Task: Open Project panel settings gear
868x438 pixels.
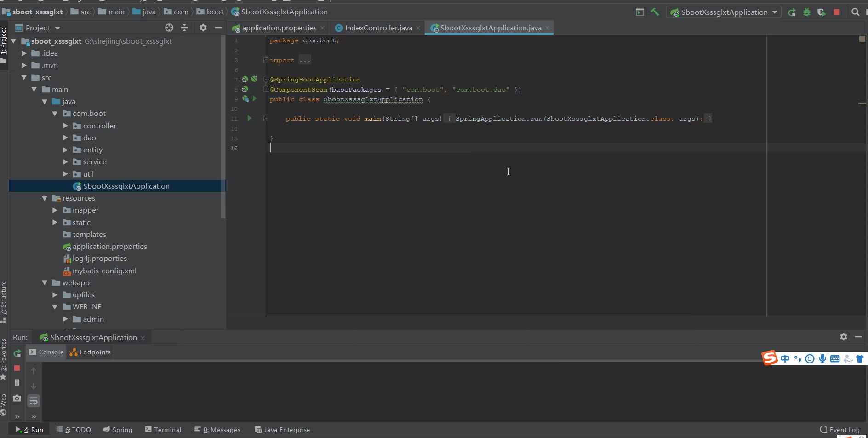Action: [x=203, y=28]
